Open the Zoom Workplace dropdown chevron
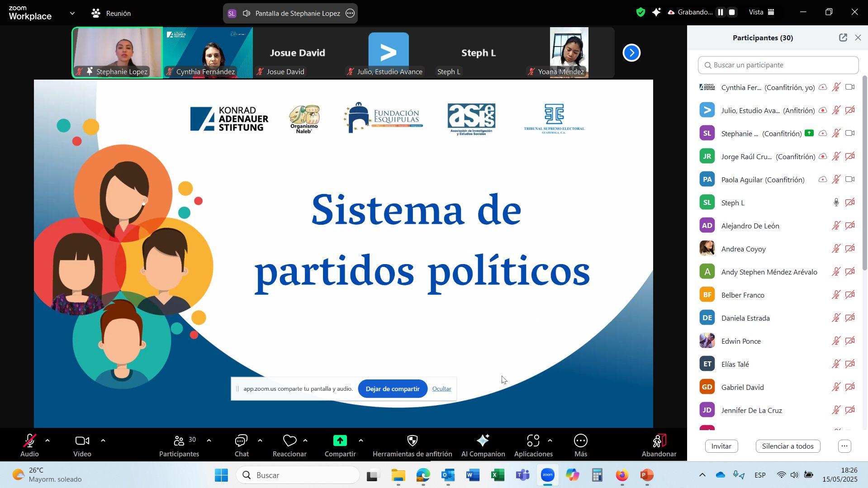Viewport: 868px width, 488px height. point(72,14)
